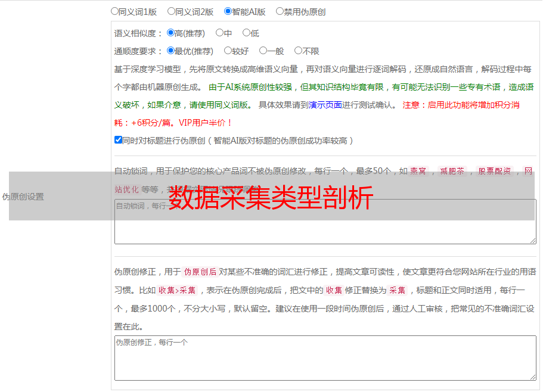
Task: Click into the 伪原创修正 textarea
Action: [x=325, y=358]
